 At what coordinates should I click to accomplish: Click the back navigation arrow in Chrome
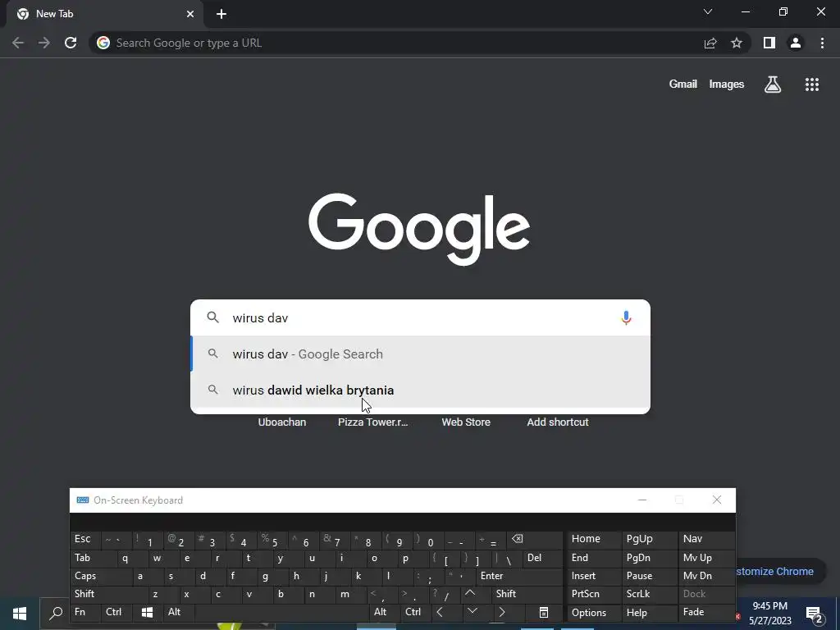18,43
